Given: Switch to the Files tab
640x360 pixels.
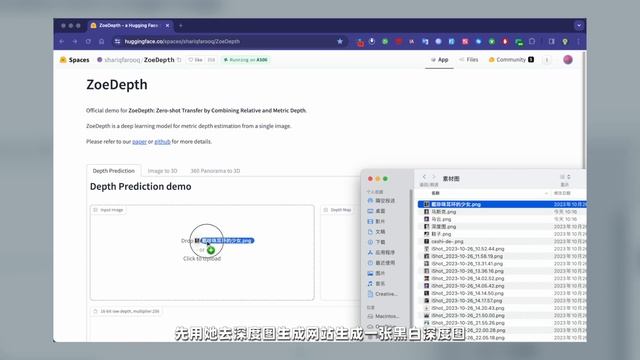Looking at the screenshot, I should pos(468,60).
